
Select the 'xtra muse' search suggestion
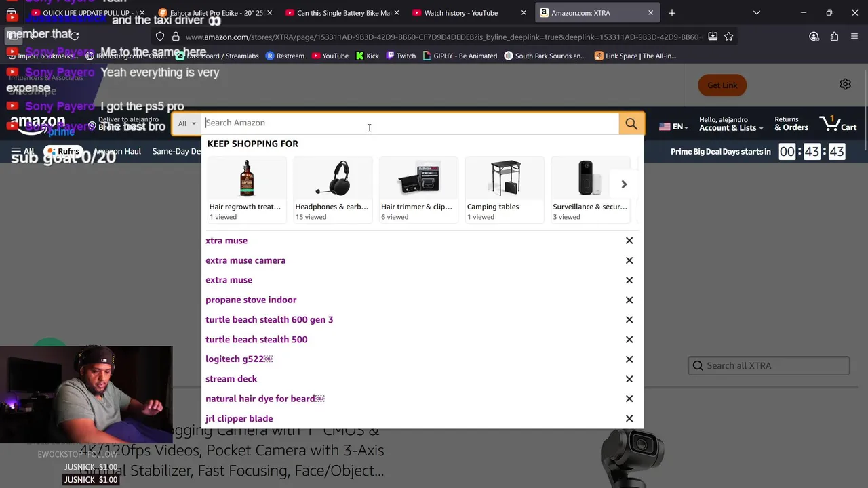pyautogui.click(x=226, y=241)
